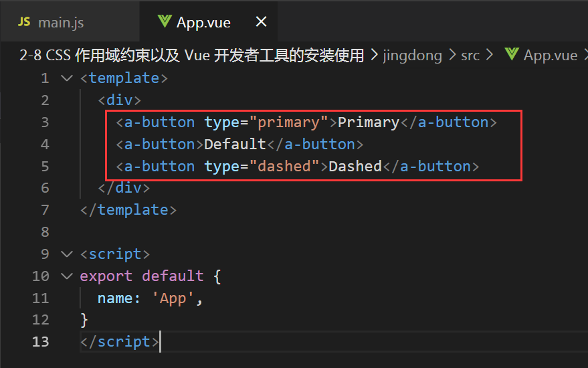The width and height of the screenshot is (588, 368).
Task: Fold the script block at line 9
Action: 66,254
